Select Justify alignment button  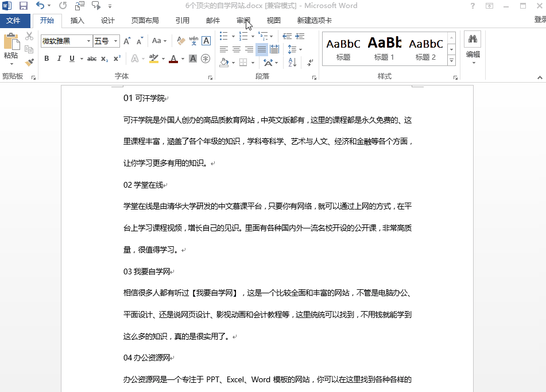coord(261,49)
